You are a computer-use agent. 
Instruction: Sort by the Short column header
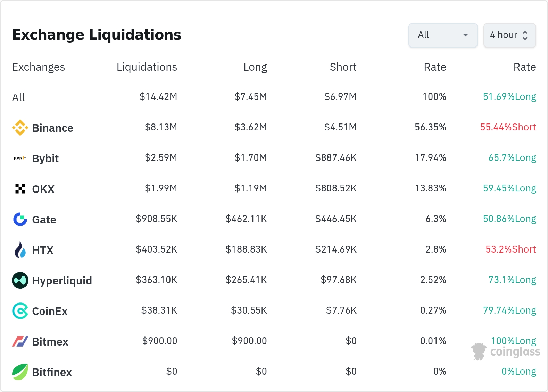343,67
